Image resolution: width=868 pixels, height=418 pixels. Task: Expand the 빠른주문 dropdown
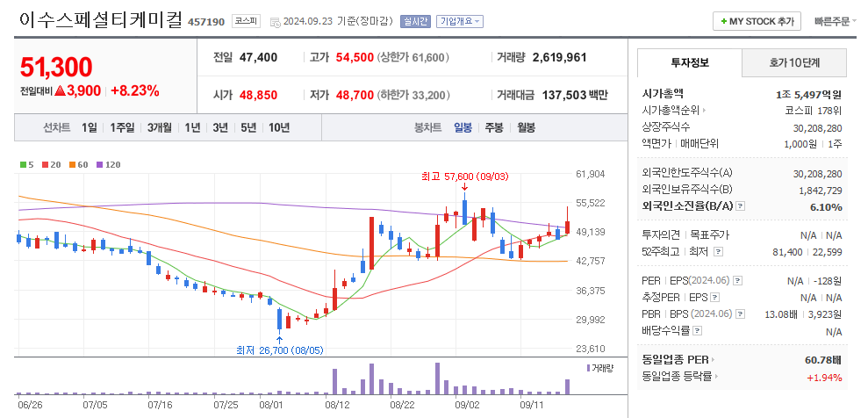click(836, 22)
